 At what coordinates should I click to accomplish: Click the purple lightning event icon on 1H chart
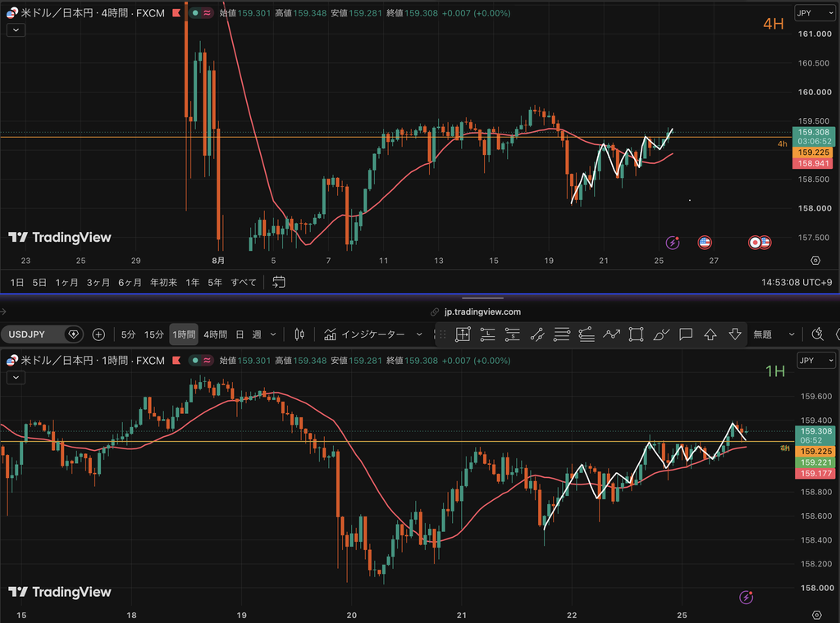click(746, 597)
